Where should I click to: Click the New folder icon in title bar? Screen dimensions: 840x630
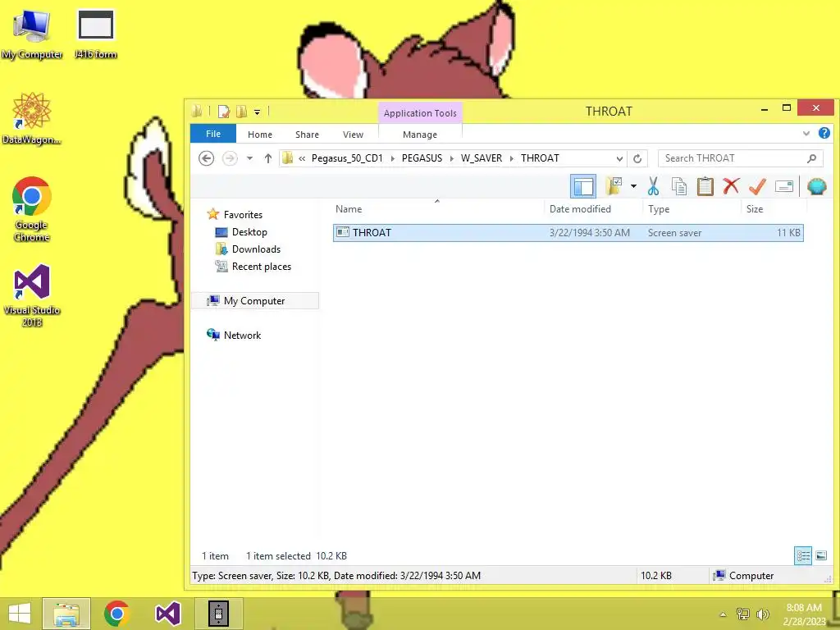[x=242, y=112]
